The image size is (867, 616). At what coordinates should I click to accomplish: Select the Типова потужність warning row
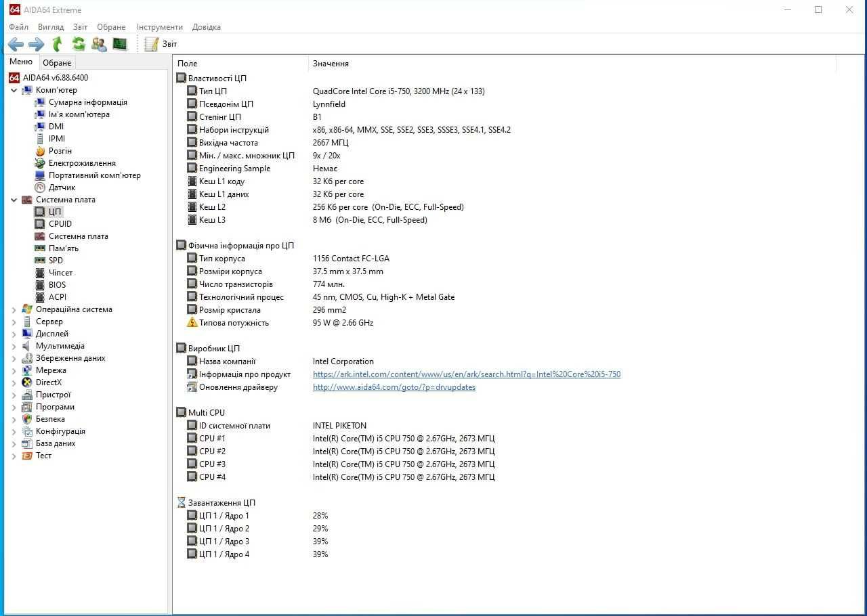[505, 323]
